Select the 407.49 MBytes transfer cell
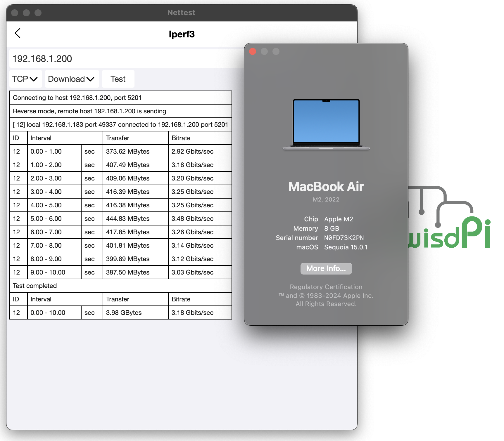The image size is (504, 441). (x=136, y=165)
